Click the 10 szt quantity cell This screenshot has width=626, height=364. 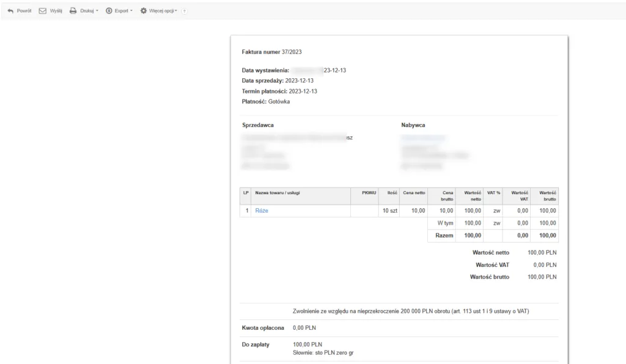point(389,211)
